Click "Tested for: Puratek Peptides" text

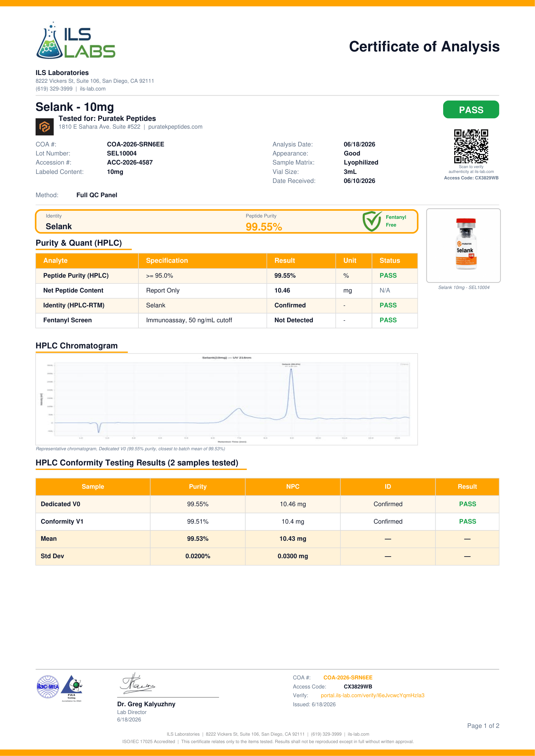[107, 119]
